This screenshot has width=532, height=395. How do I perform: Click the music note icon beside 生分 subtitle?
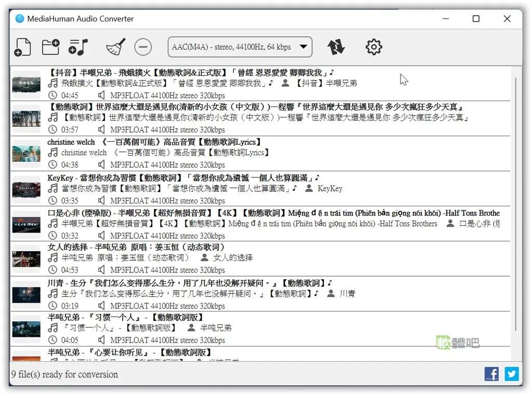tap(52, 293)
